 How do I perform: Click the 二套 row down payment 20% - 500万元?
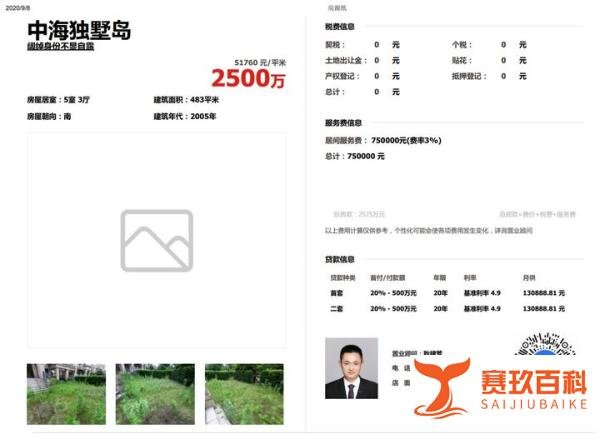click(393, 308)
